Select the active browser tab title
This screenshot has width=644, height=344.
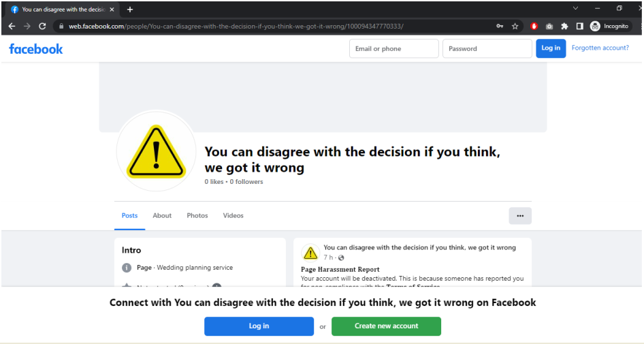click(64, 10)
